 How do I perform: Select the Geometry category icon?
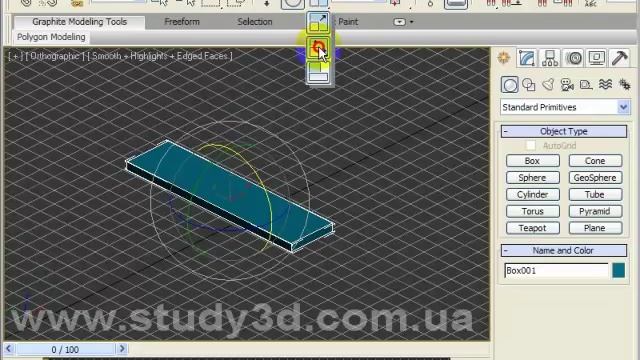point(510,85)
